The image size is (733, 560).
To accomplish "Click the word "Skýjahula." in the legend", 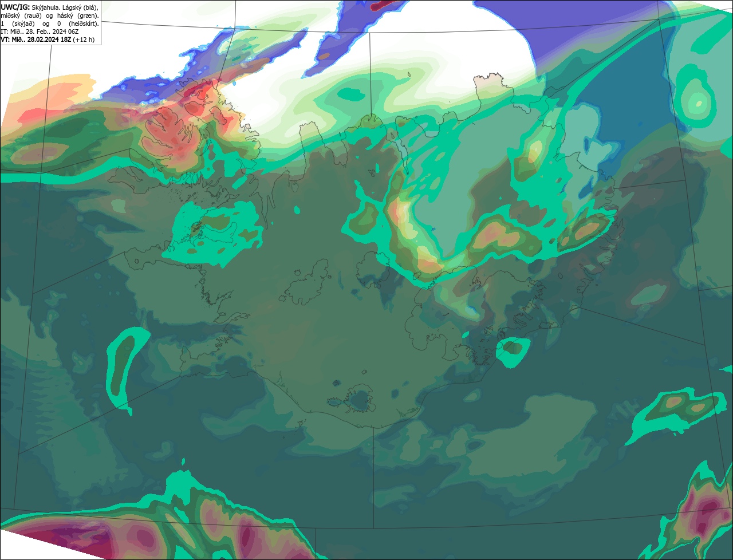I will [x=46, y=8].
